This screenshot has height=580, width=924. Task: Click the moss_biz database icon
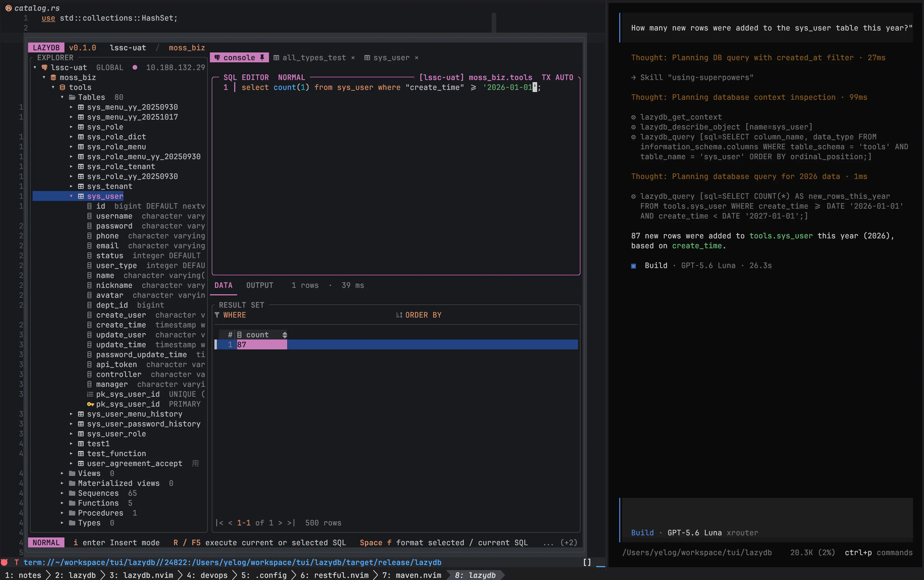tap(54, 78)
